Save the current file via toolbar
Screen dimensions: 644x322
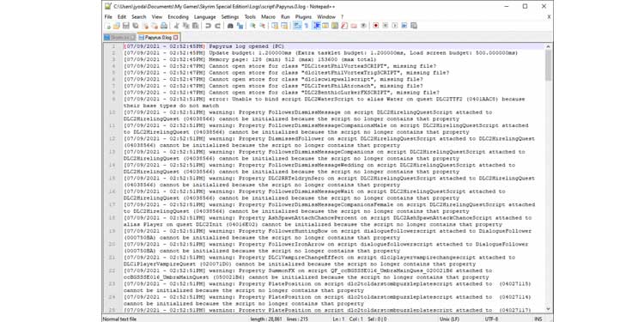tap(126, 26)
